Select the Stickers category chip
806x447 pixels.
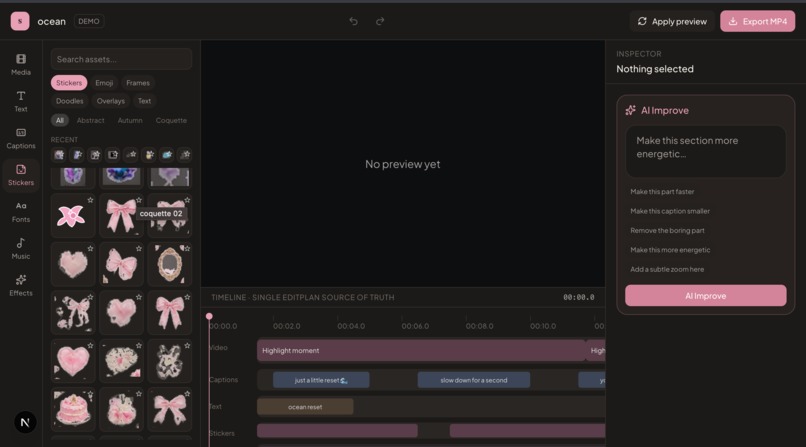(x=69, y=83)
